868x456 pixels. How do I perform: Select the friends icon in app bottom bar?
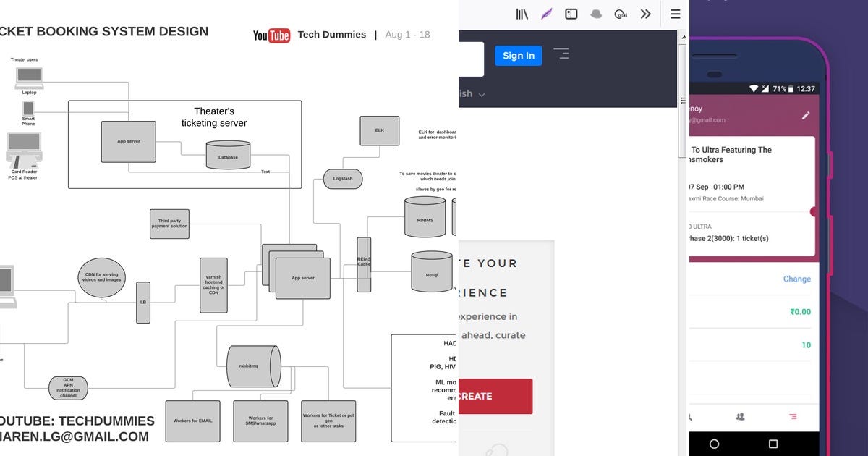click(740, 416)
